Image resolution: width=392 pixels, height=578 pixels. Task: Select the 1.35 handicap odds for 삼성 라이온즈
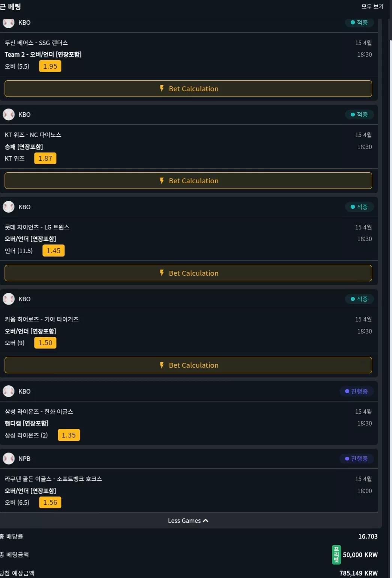pos(69,435)
